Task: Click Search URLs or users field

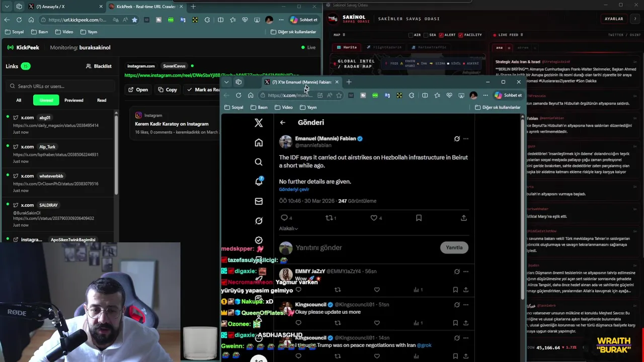Action: click(x=59, y=86)
